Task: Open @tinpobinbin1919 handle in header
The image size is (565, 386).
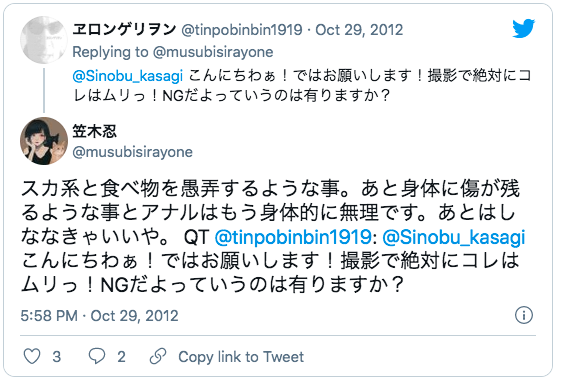Action: pos(241,30)
